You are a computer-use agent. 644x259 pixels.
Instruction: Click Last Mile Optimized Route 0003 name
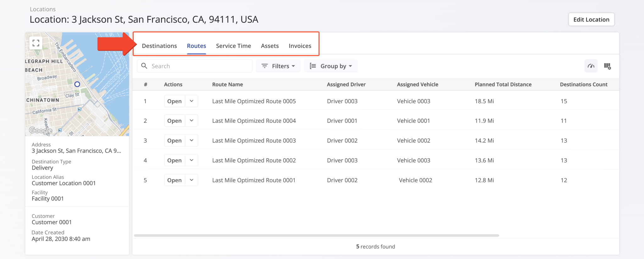coord(254,140)
